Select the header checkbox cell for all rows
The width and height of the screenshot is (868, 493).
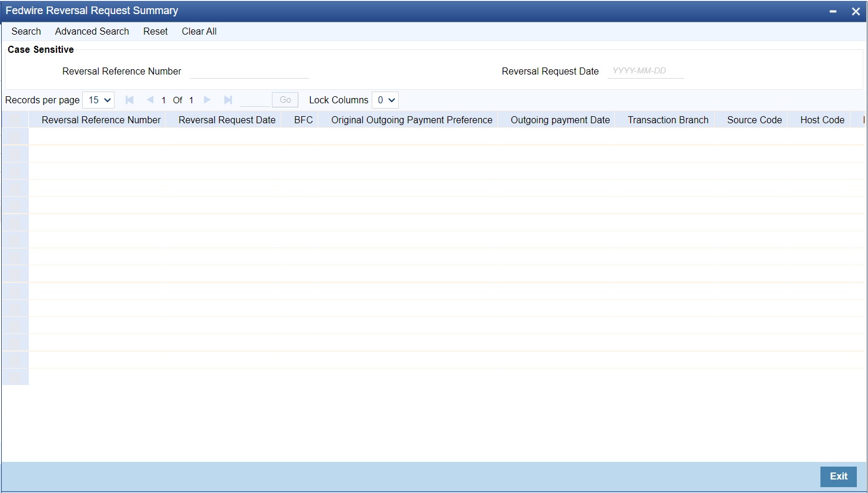(x=15, y=120)
